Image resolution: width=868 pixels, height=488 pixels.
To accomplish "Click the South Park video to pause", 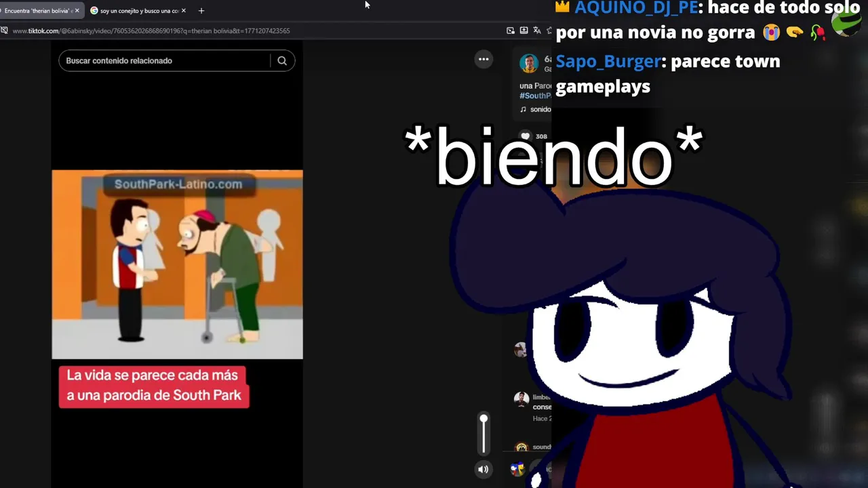I will 177,264.
